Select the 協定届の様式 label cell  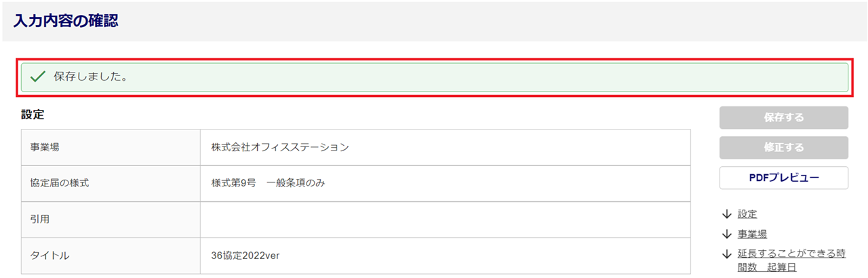pos(60,183)
